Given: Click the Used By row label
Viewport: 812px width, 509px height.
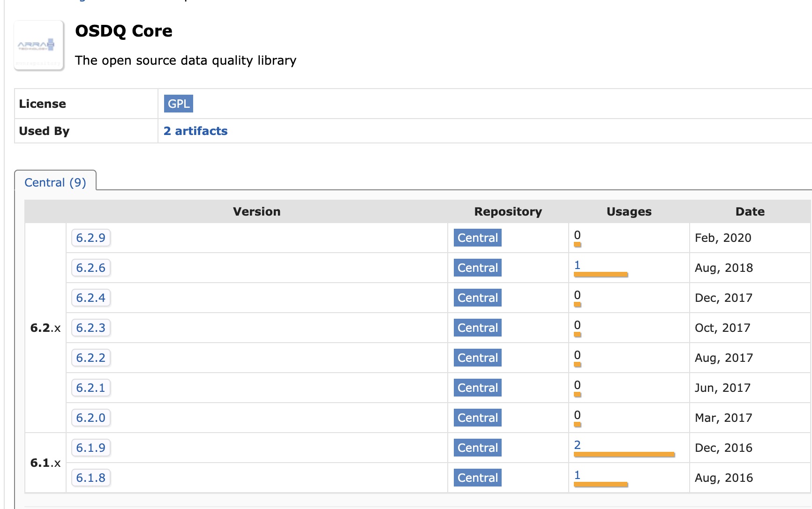Looking at the screenshot, I should pos(44,131).
